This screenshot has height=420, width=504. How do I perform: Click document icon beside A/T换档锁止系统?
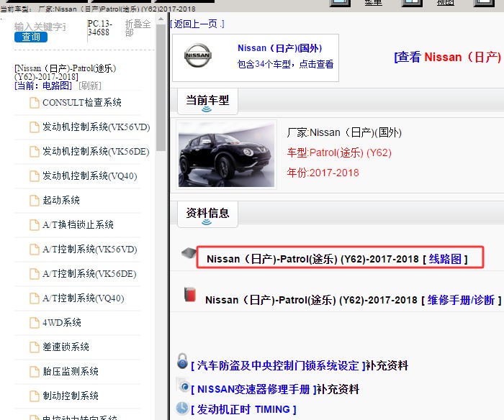point(35,225)
